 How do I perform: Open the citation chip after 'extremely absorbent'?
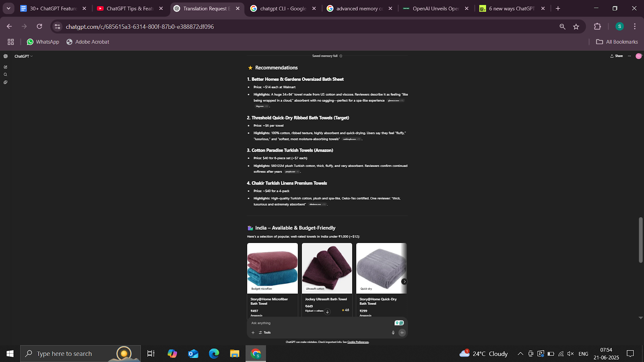pos(318,204)
